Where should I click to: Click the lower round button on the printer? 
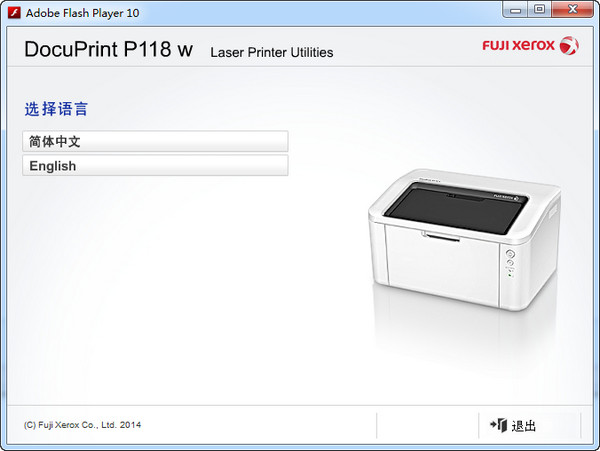point(510,262)
